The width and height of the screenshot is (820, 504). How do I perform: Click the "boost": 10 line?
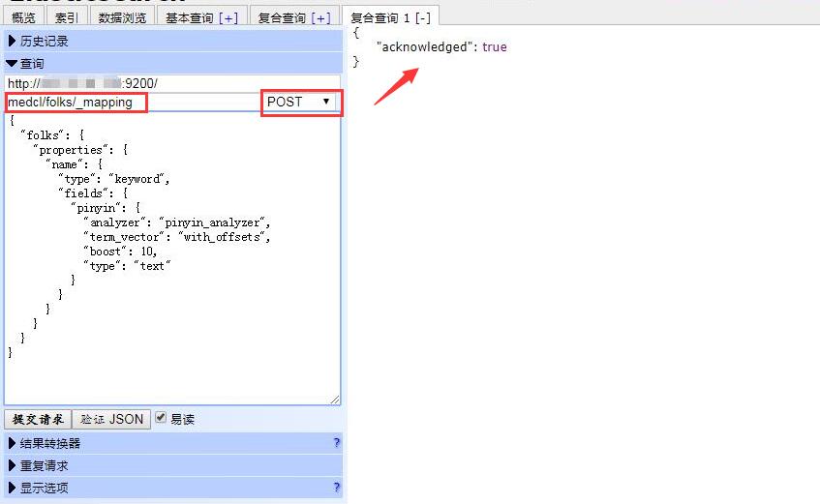tap(120, 252)
